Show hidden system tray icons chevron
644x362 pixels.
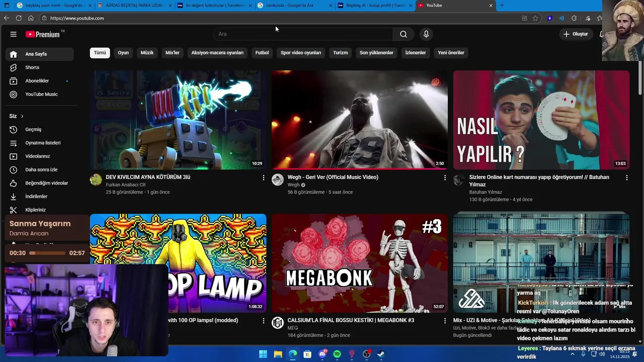pyautogui.click(x=572, y=354)
